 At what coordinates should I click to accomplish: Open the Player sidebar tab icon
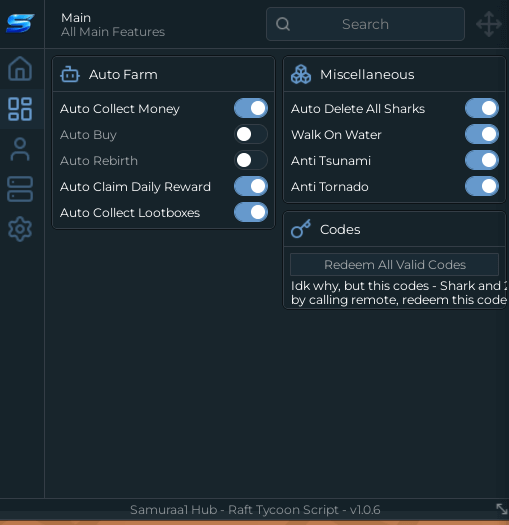[x=20, y=149]
